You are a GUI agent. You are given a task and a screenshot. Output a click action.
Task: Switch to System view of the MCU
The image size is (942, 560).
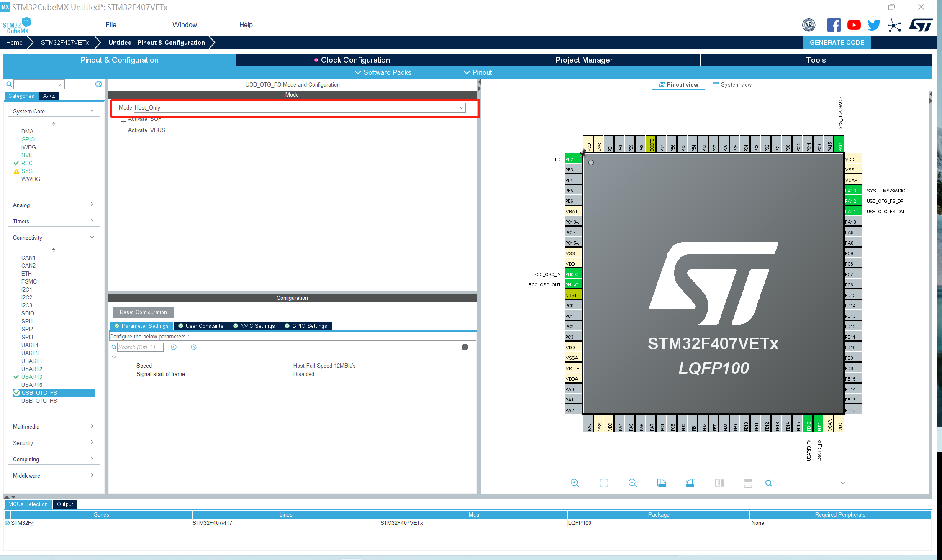click(736, 84)
